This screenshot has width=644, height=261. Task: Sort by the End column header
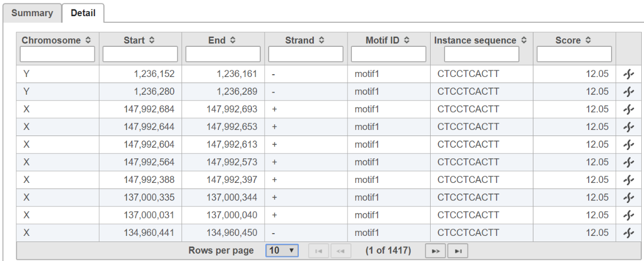pyautogui.click(x=223, y=40)
